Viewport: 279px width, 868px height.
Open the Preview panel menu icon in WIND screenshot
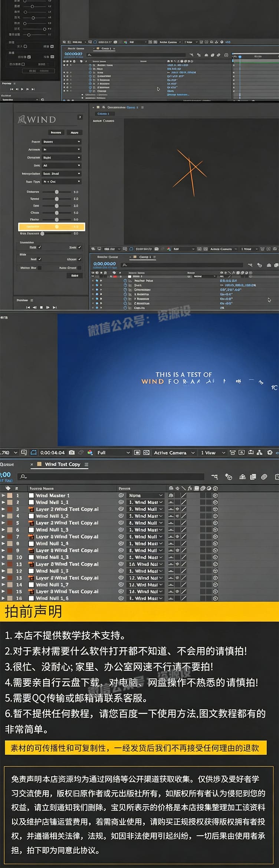click(32, 300)
